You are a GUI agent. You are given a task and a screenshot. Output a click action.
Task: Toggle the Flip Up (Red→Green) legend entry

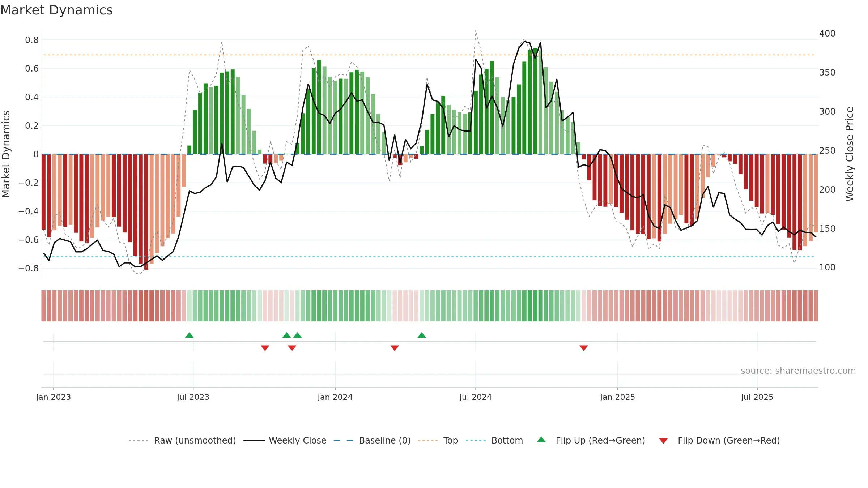coord(591,440)
